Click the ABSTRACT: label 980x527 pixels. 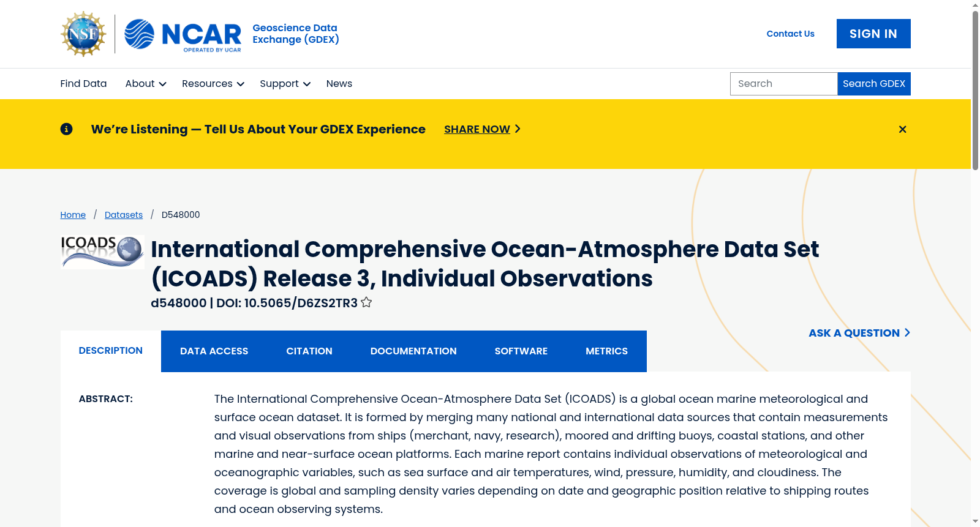tap(106, 399)
